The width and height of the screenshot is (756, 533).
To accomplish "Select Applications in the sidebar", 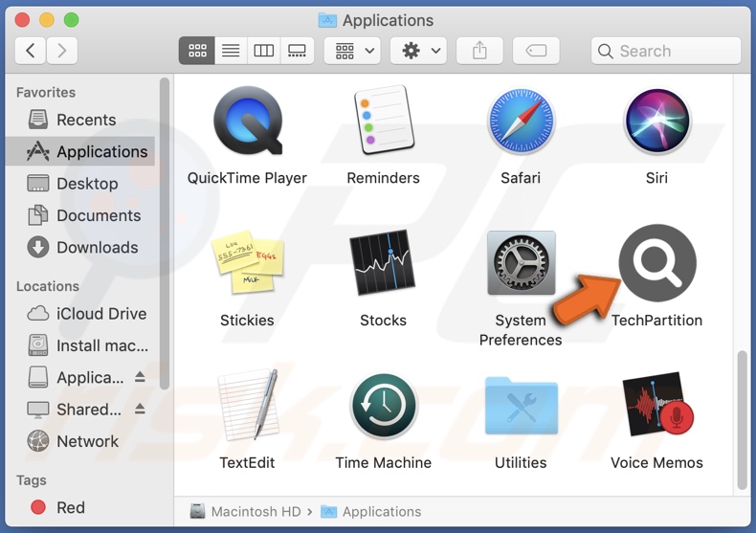I will (x=80, y=151).
